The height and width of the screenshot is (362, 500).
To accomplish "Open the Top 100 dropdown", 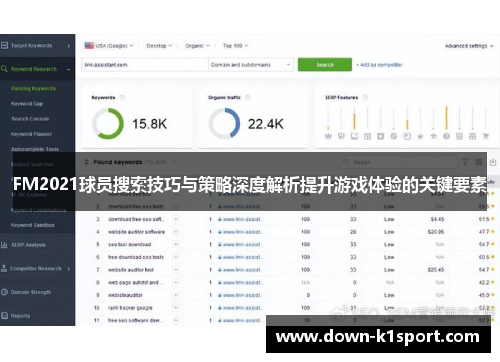I will pos(235,46).
